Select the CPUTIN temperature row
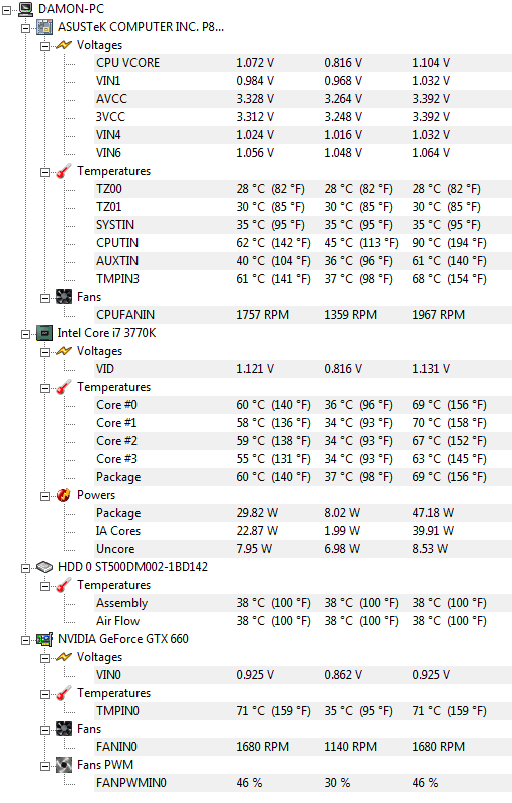Screen dimensions: 512x803 pyautogui.click(x=302, y=243)
